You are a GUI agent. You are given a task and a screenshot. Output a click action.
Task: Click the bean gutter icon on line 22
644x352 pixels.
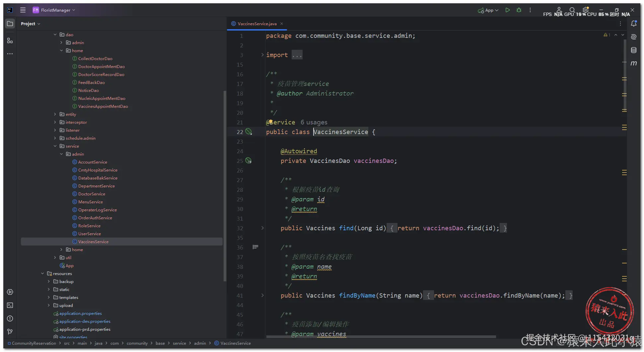tap(249, 132)
